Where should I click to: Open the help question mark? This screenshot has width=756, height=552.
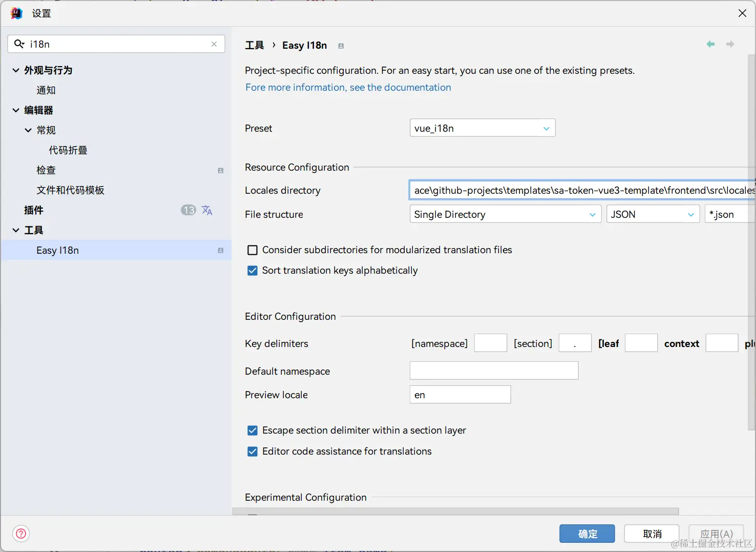coord(21,534)
